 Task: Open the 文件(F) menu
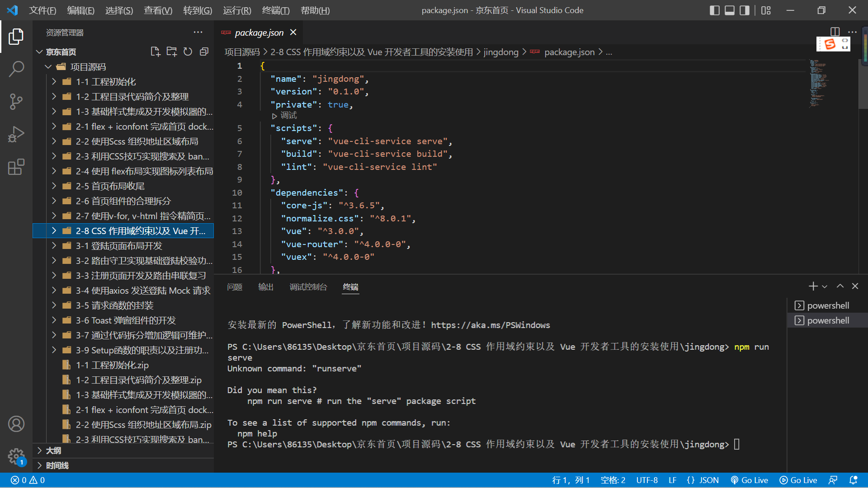[42, 10]
